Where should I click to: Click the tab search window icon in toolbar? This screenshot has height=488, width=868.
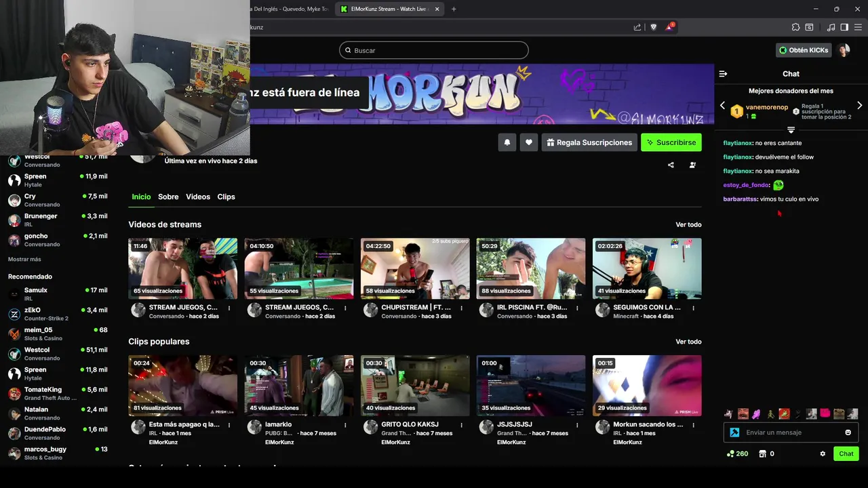point(809,27)
